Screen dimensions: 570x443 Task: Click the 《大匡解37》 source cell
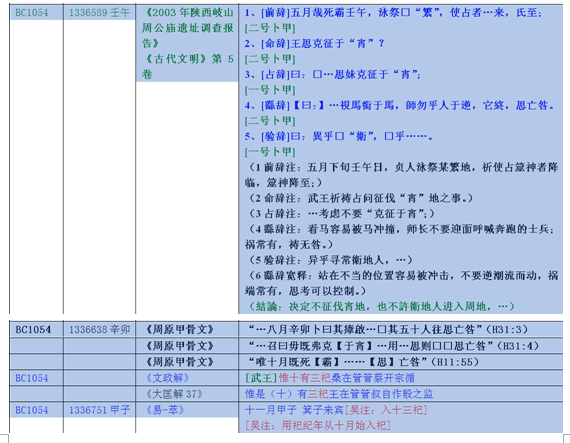(x=173, y=394)
